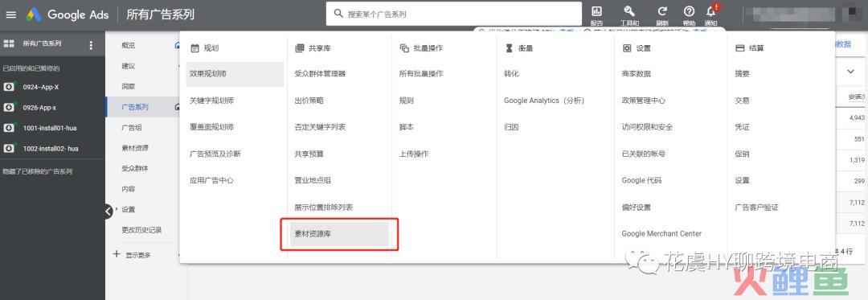Open 偏好设置 preferences
The width and height of the screenshot is (868, 300).
636,207
